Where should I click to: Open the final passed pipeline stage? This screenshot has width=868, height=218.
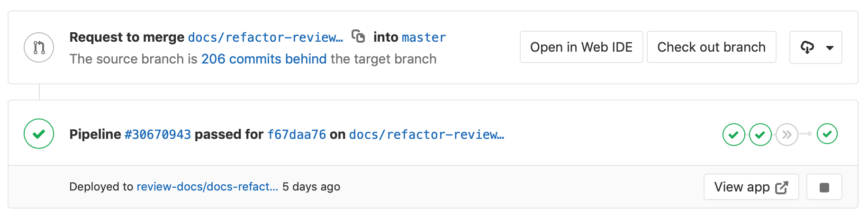tap(827, 134)
